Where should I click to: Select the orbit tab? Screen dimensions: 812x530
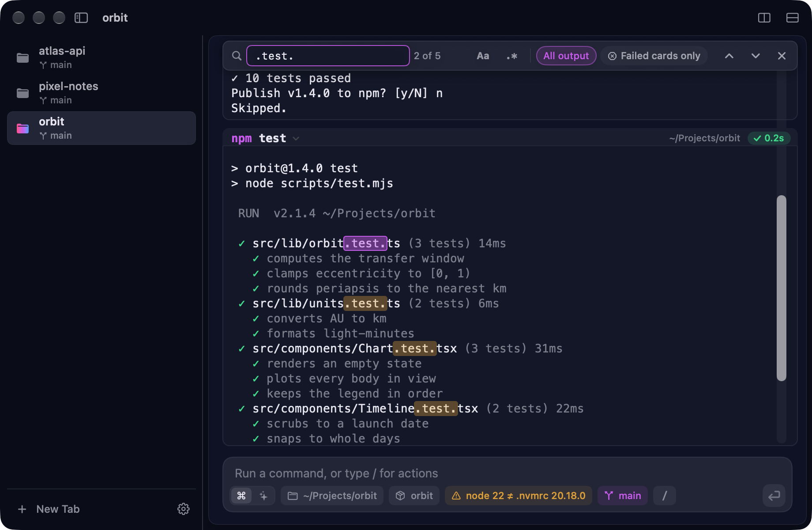101,128
